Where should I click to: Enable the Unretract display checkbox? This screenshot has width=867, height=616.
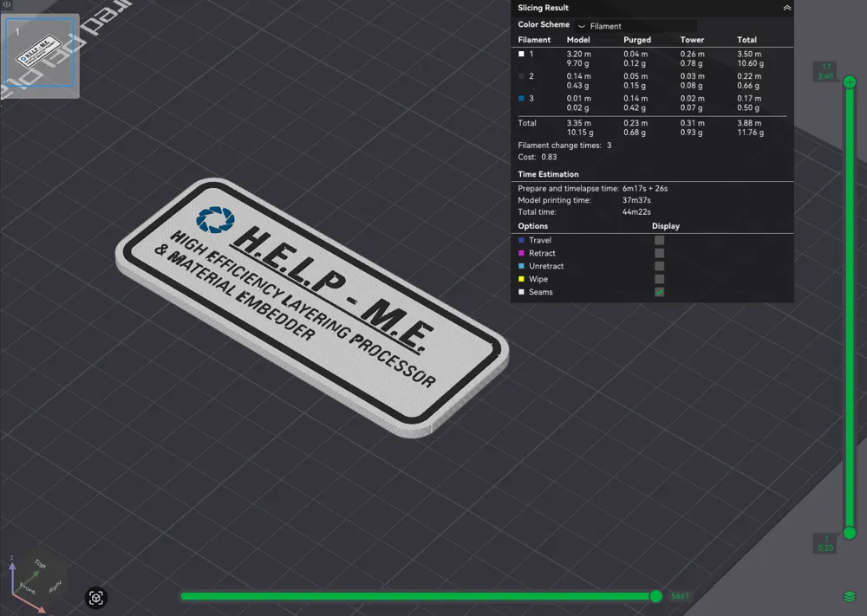point(659,266)
